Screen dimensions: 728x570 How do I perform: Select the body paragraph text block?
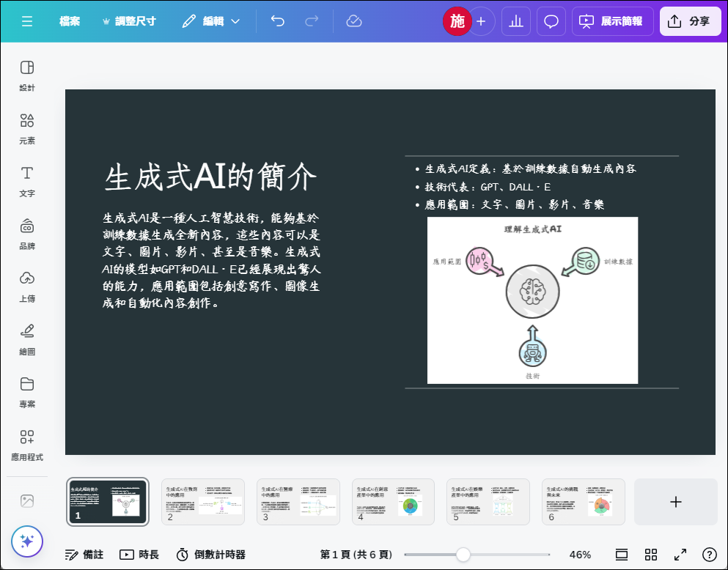[211, 261]
